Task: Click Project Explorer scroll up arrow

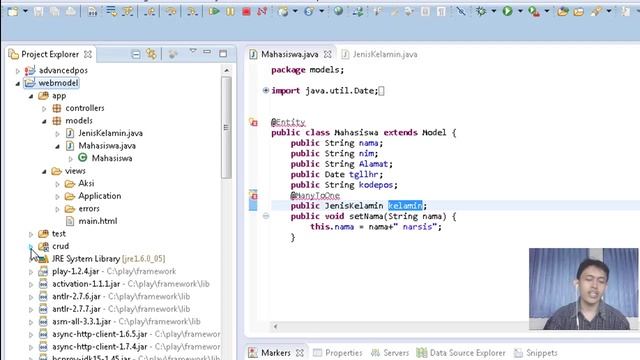Action: tap(227, 71)
